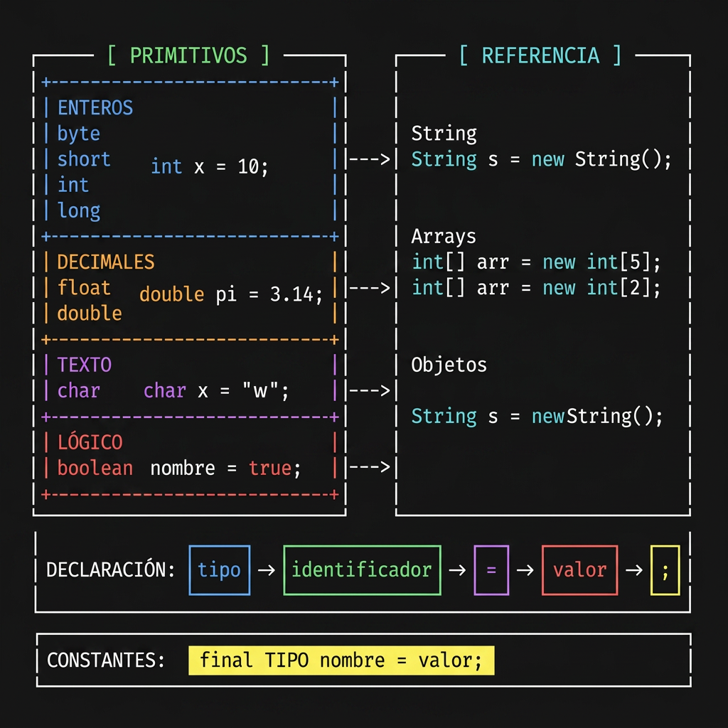Select the ENTEROS section title
This screenshot has height=728, width=728.
pos(95,108)
